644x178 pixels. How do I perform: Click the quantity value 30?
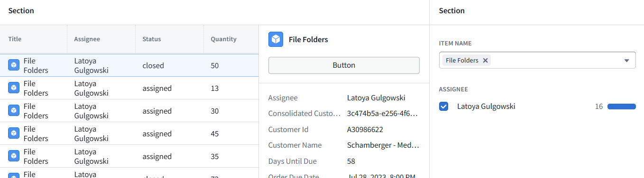pyautogui.click(x=215, y=111)
